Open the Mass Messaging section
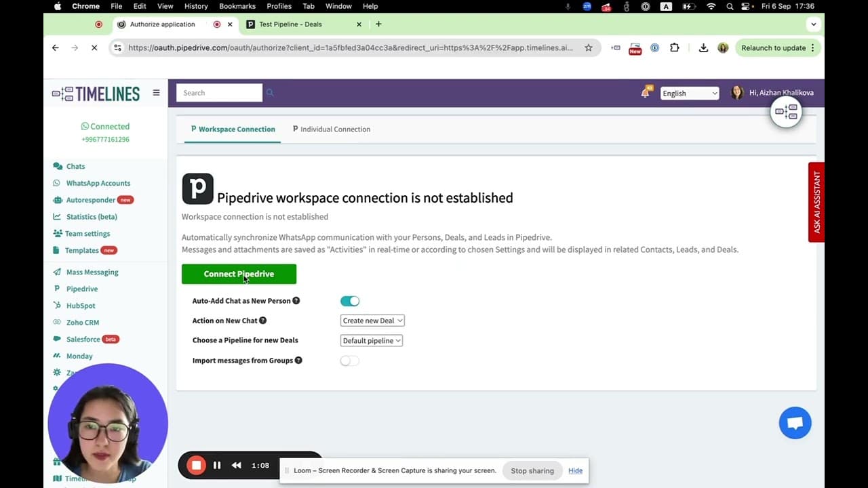This screenshot has width=868, height=488. point(92,272)
